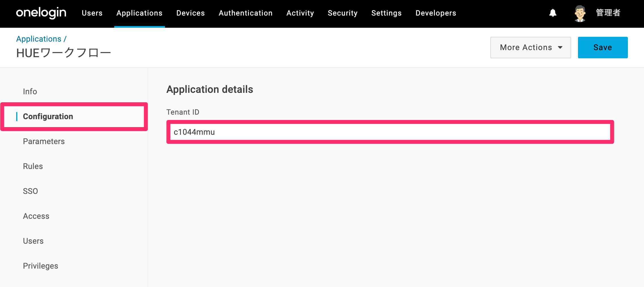Viewport: 644px width, 287px height.
Task: Select the Rules sidebar tab
Action: click(x=33, y=166)
